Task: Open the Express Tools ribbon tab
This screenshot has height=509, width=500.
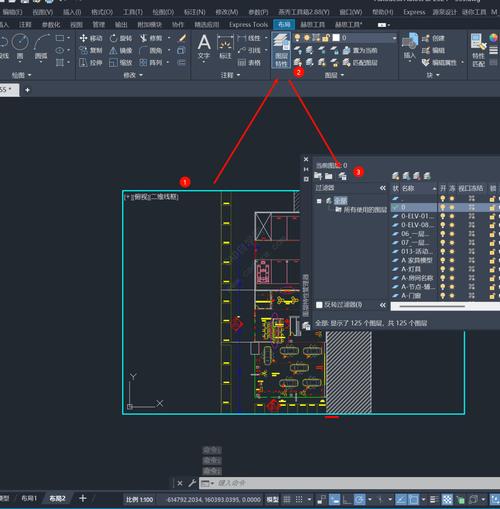Action: click(x=249, y=25)
